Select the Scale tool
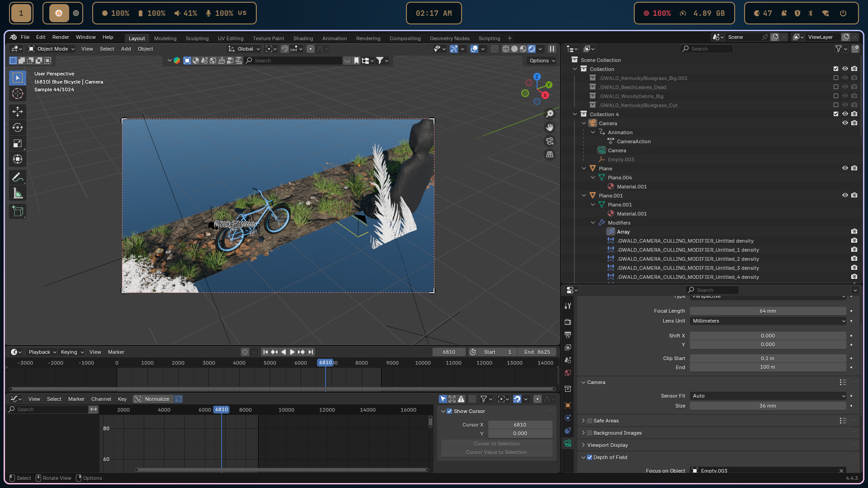This screenshot has height=488, width=868. [x=18, y=143]
